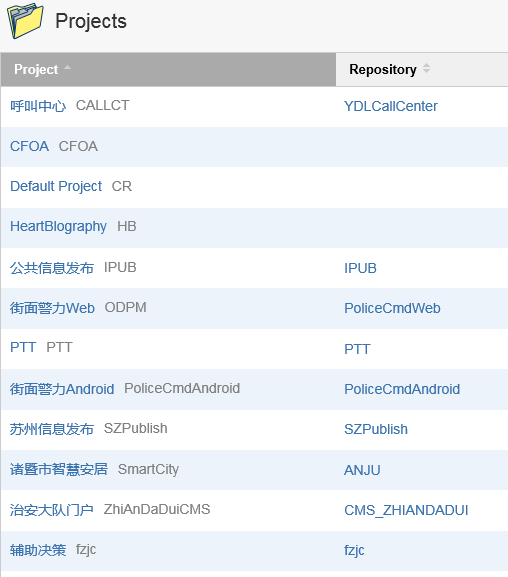This screenshot has width=508, height=577.
Task: Open the PoliceCmdWeb repository
Action: [x=392, y=308]
